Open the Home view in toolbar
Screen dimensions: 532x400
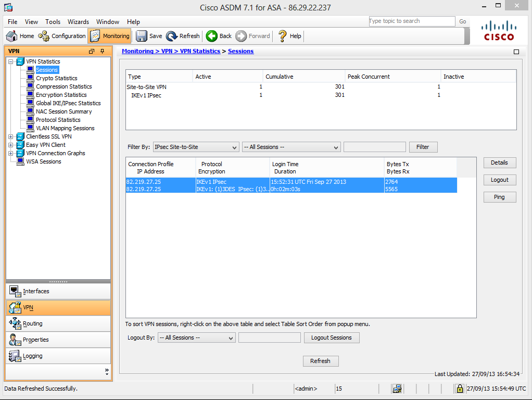(20, 36)
